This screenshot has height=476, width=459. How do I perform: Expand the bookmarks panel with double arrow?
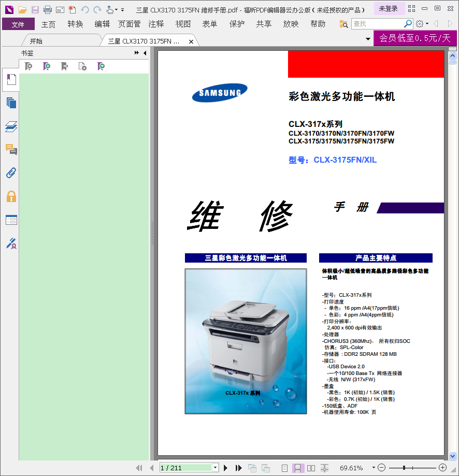137,53
